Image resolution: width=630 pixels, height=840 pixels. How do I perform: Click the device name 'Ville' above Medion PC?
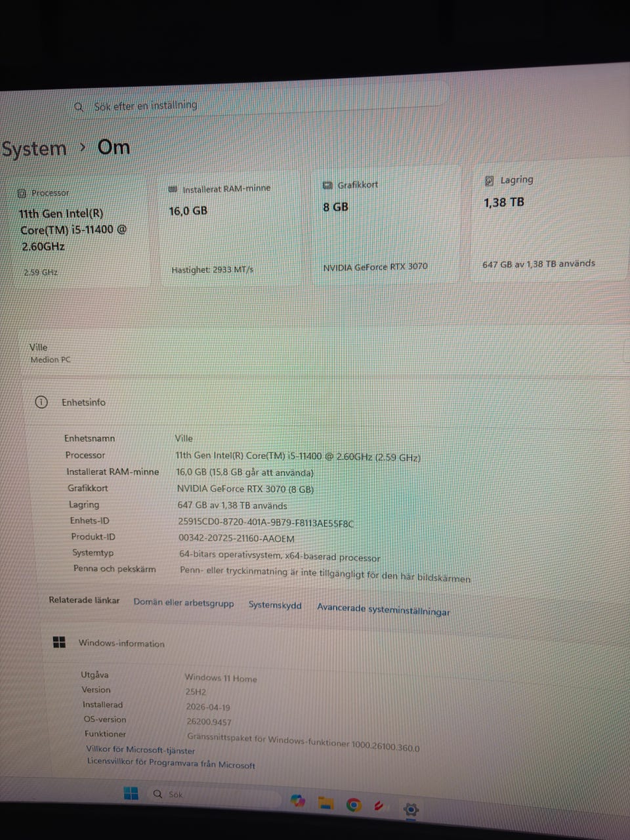[x=38, y=347]
